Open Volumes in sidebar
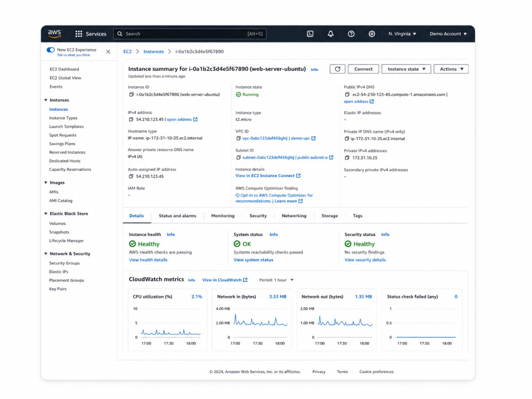Viewport: 532px width, 399px height. 57,223
